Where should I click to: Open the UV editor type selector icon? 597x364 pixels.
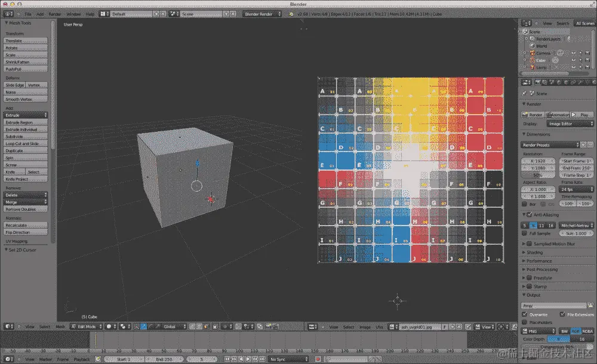pyautogui.click(x=313, y=326)
